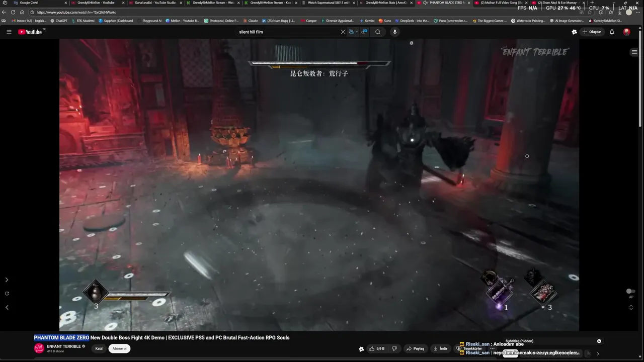Click the YouTube search magnifier button
Image resolution: width=644 pixels, height=362 pixels.
[378, 32]
